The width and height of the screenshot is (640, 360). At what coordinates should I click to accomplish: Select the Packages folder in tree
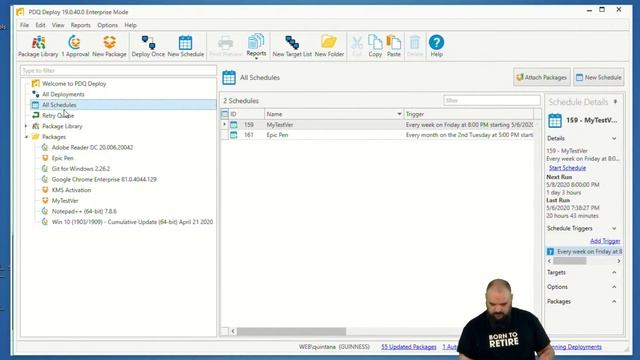coord(54,137)
